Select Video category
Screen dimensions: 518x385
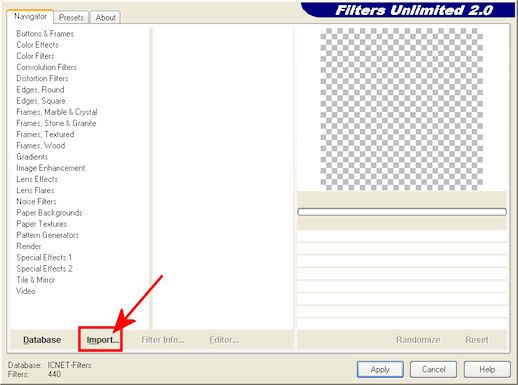click(26, 291)
